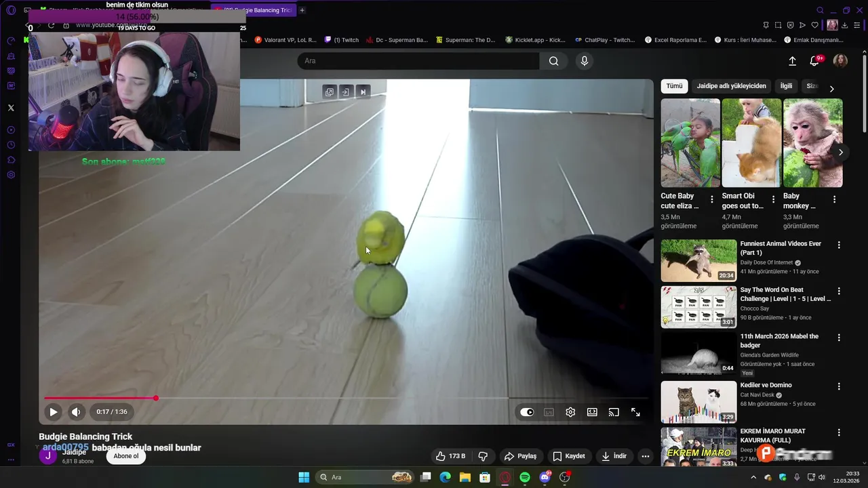868x488 pixels.
Task: Cast video to a TV device
Action: point(614,412)
